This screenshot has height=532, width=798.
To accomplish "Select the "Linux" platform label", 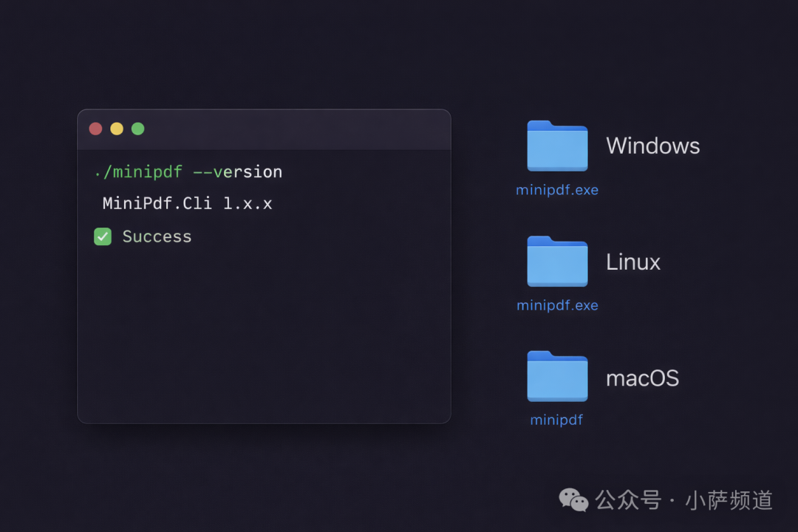I will coord(632,262).
